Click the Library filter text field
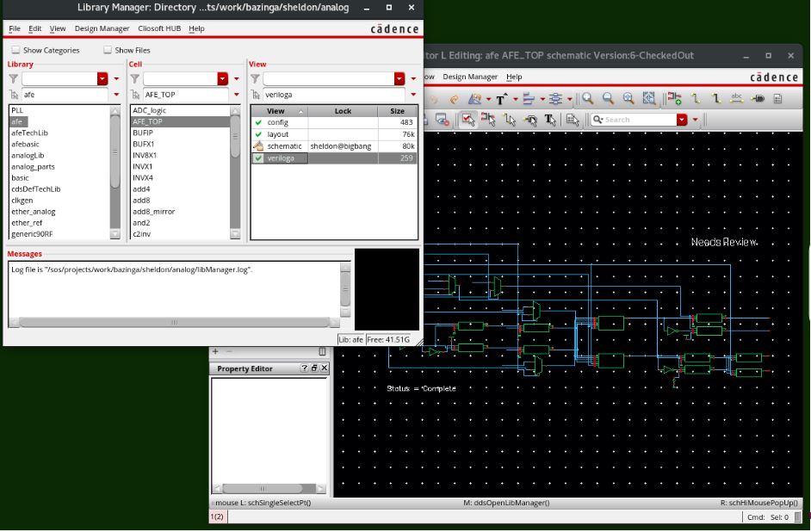The width and height of the screenshot is (811, 532). tap(59, 78)
